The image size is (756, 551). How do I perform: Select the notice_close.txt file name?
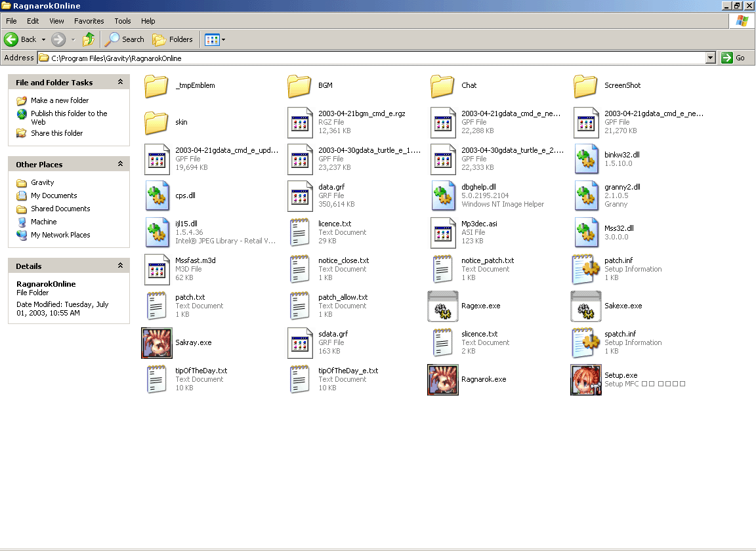pos(344,260)
